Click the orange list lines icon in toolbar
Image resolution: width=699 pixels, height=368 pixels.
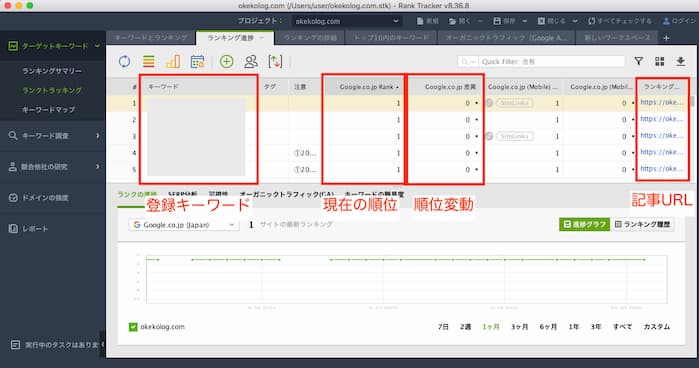148,61
